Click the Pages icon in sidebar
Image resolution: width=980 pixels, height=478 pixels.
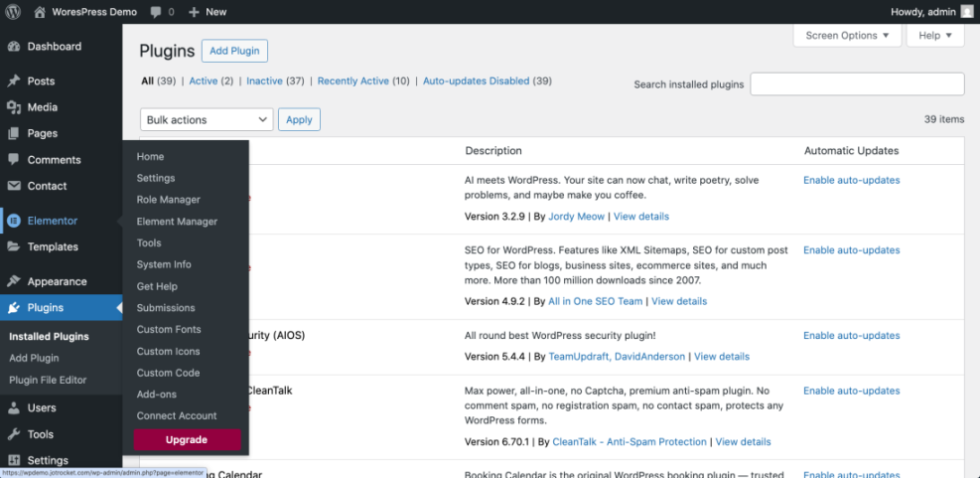pyautogui.click(x=14, y=133)
